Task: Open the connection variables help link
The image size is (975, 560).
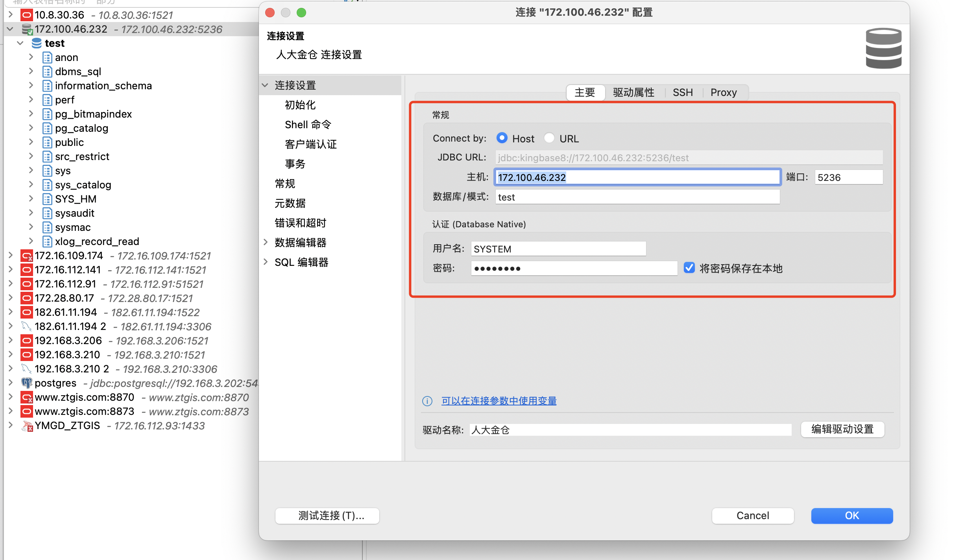Action: tap(499, 401)
